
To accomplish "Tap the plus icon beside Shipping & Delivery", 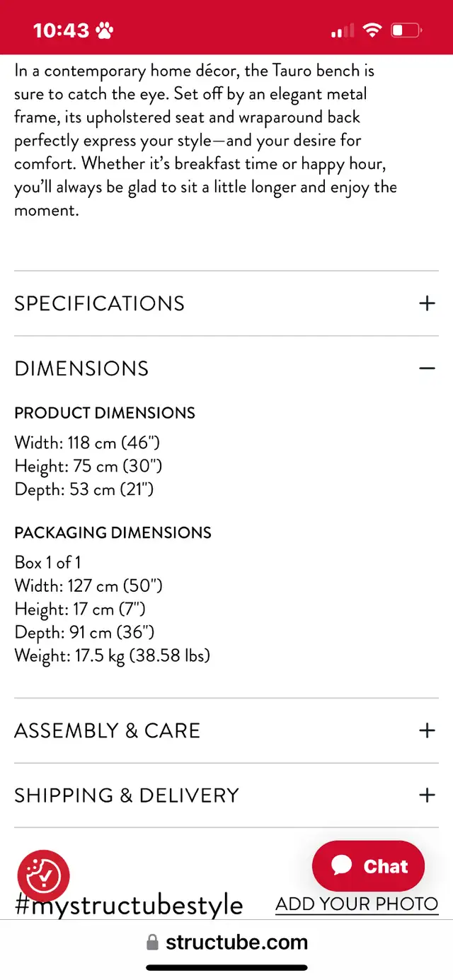I will pos(427,795).
